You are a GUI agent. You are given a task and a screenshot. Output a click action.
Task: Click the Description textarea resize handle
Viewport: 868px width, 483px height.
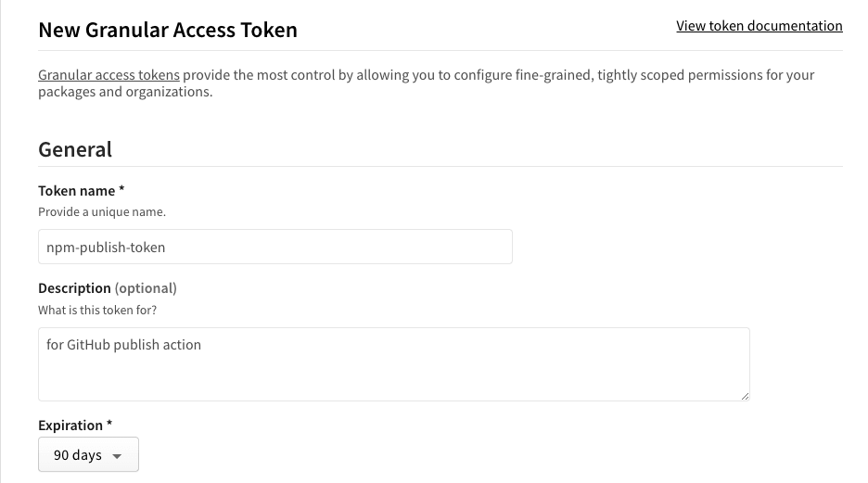745,396
